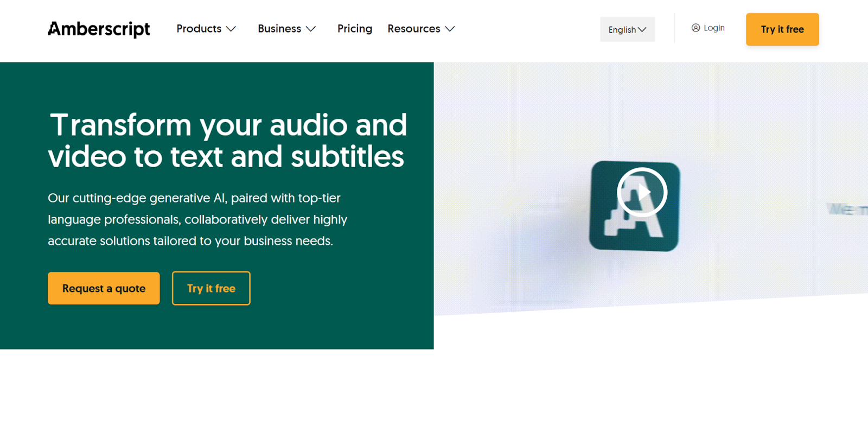Click the chevron arrow next to Business
Image resolution: width=868 pixels, height=432 pixels.
[311, 29]
